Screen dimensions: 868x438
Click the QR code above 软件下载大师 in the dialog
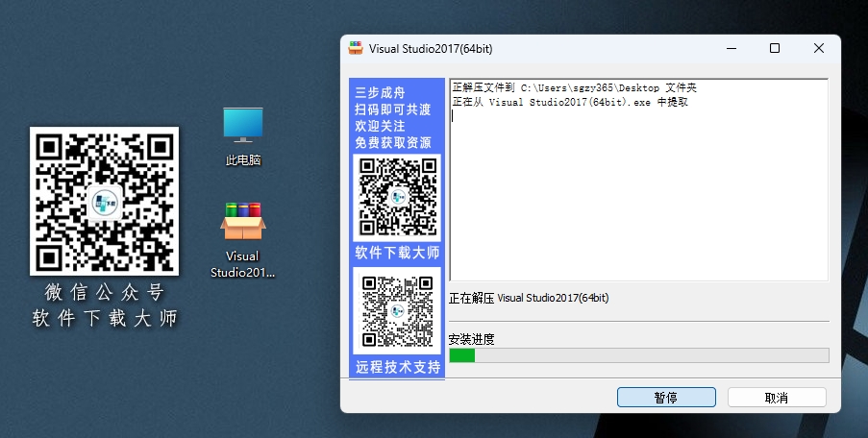(397, 198)
